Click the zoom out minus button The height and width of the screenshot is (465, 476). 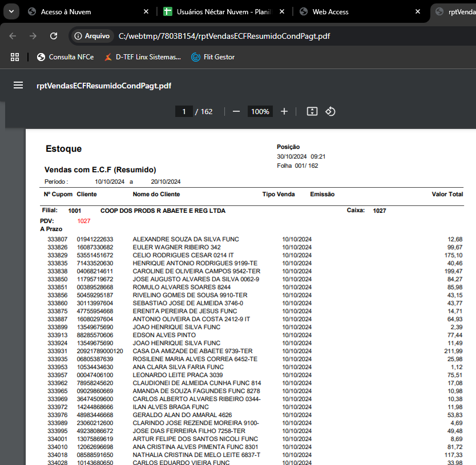(x=236, y=111)
